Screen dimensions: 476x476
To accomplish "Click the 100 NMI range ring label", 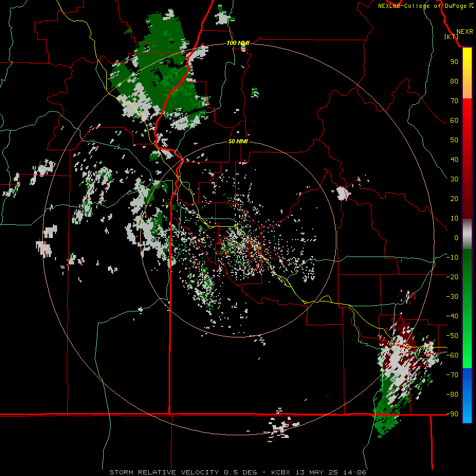I will (238, 43).
